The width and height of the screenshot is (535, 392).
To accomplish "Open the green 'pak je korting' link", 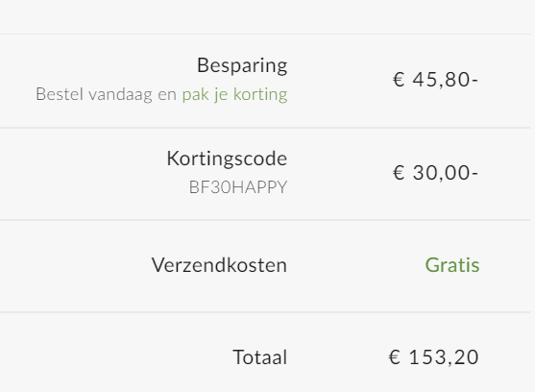I will [x=234, y=95].
